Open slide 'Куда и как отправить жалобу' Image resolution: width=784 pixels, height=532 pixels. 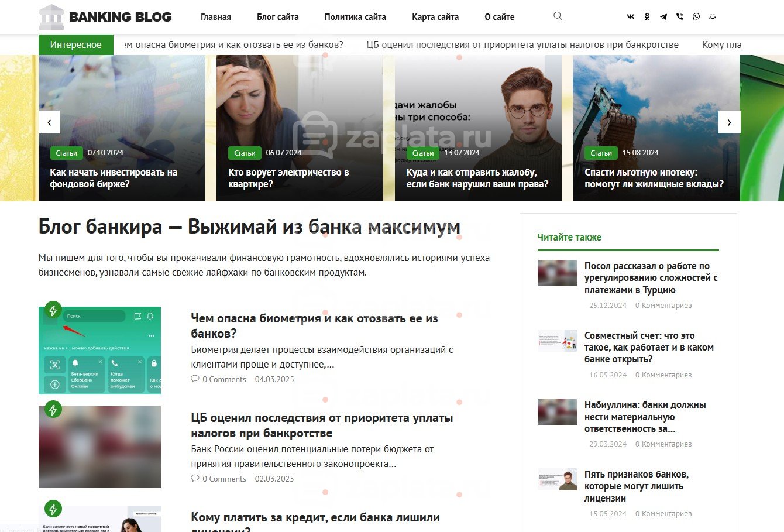pyautogui.click(x=477, y=178)
